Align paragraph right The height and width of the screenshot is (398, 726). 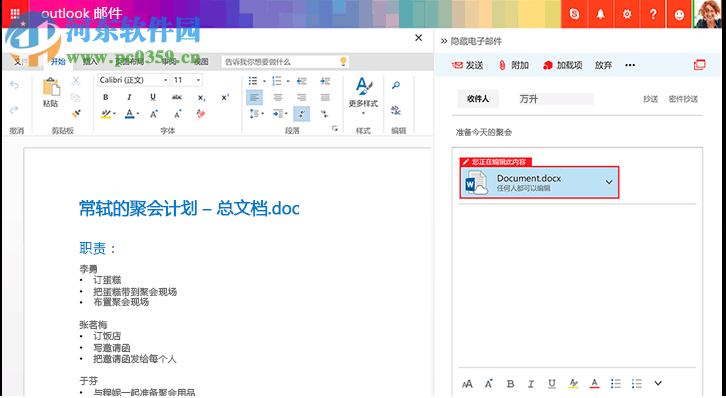301,98
